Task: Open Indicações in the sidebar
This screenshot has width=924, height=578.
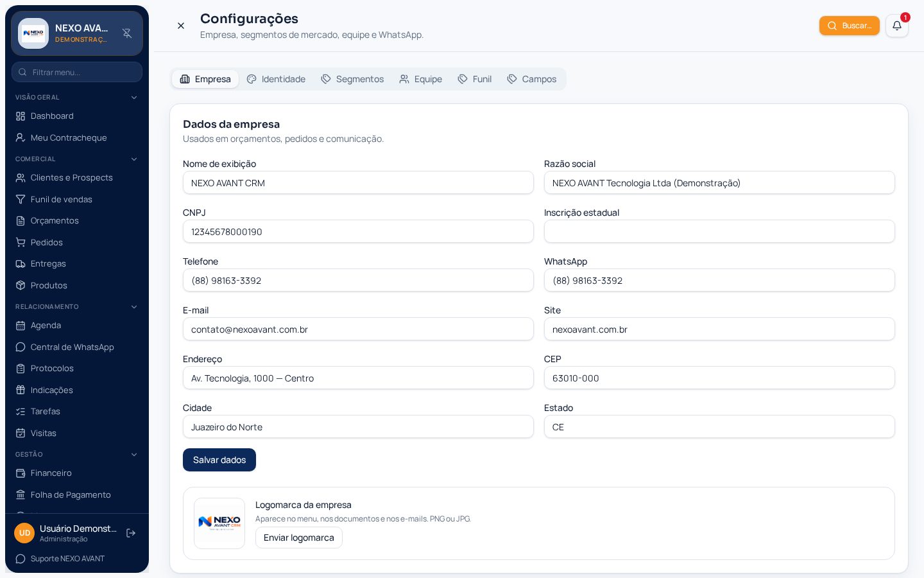Action: coord(77,390)
